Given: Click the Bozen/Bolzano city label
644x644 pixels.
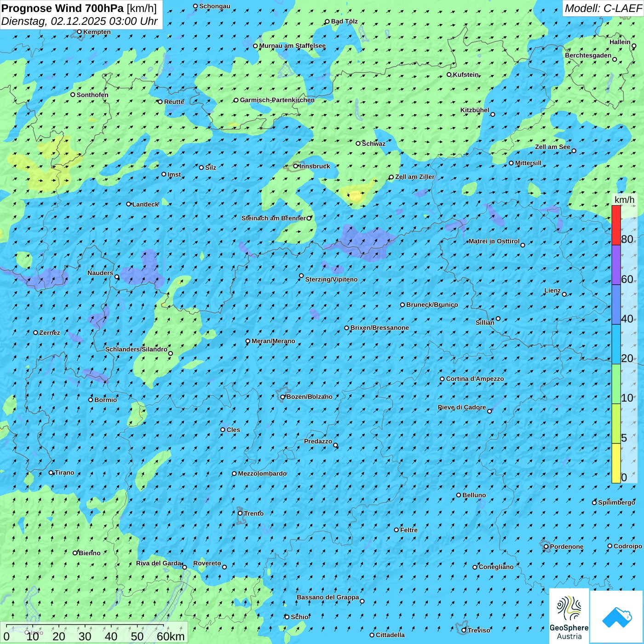Looking at the screenshot, I should coord(309,397).
